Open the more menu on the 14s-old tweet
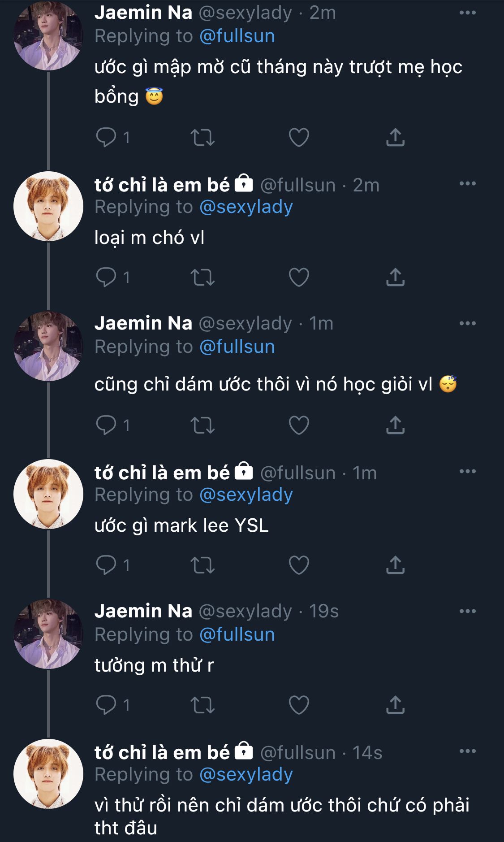Screen dimensions: 504x842 click(467, 751)
